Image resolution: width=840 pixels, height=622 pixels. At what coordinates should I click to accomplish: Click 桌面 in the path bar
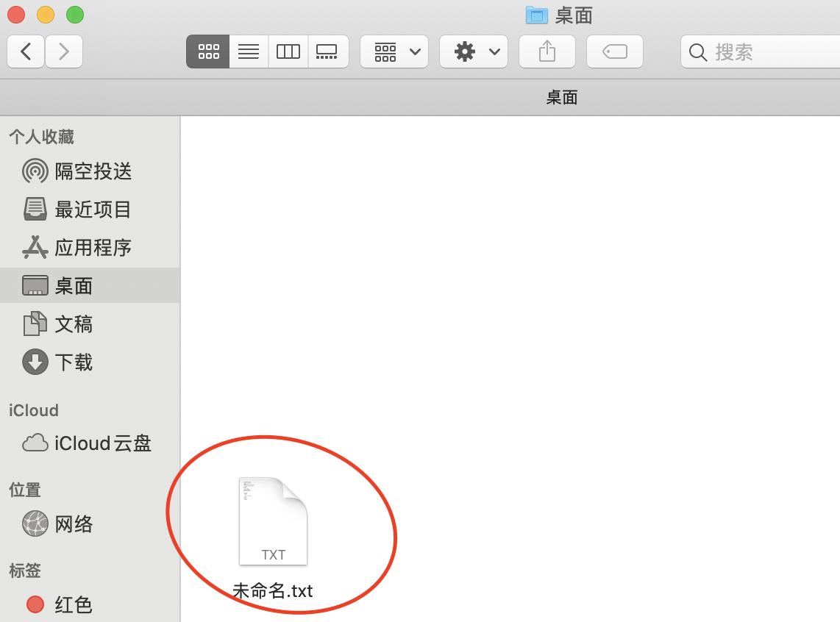coord(561,96)
